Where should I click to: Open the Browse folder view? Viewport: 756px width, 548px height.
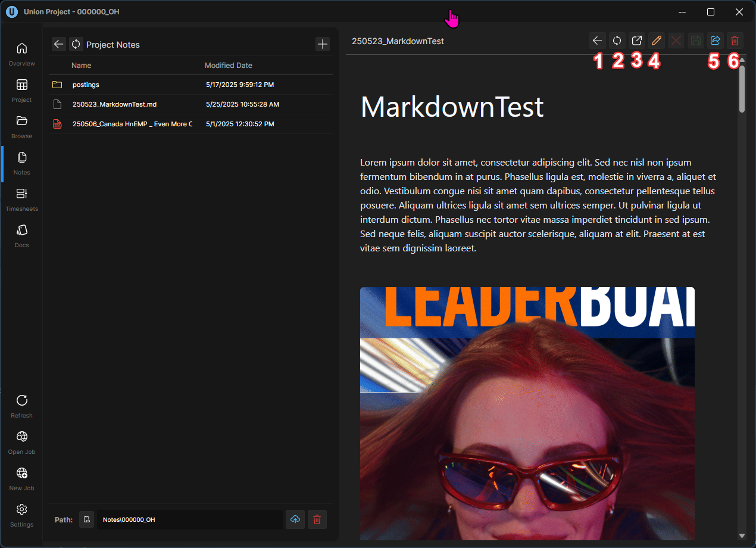[x=21, y=126]
